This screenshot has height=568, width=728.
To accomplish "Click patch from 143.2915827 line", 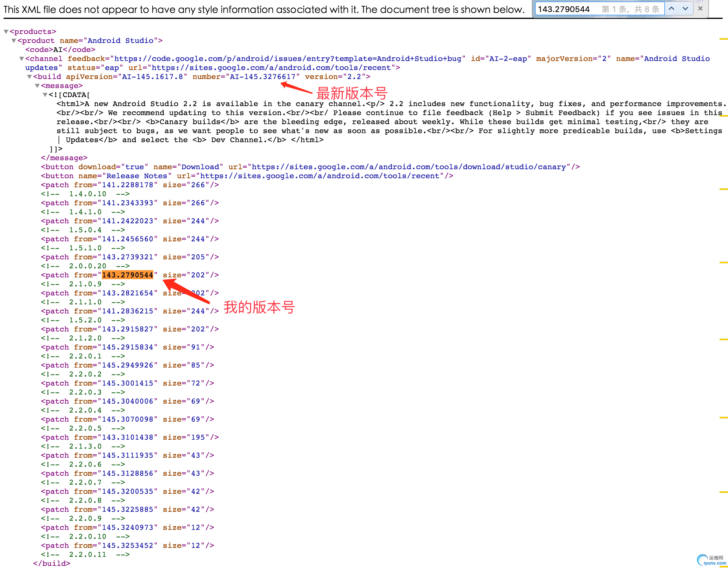I will point(130,329).
